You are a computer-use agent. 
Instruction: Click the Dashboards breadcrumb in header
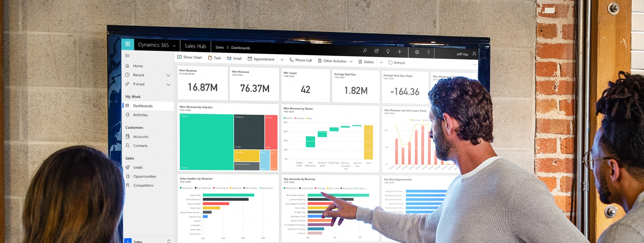(241, 48)
